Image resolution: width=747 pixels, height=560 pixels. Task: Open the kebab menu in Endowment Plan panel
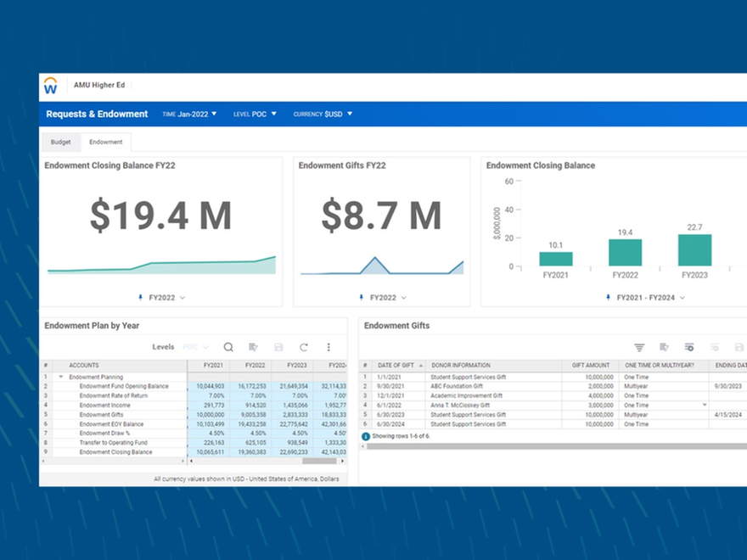pyautogui.click(x=328, y=347)
